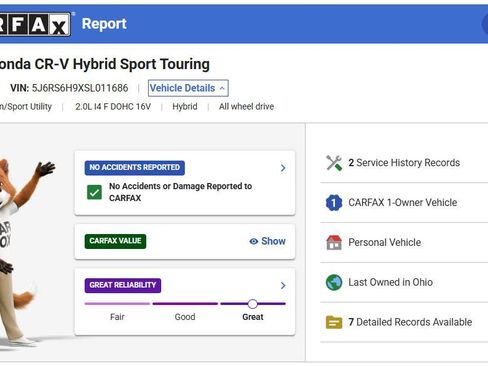Screen dimensions: 488x366
Task: Click the reliability slider handle at Great
Action: 253,304
